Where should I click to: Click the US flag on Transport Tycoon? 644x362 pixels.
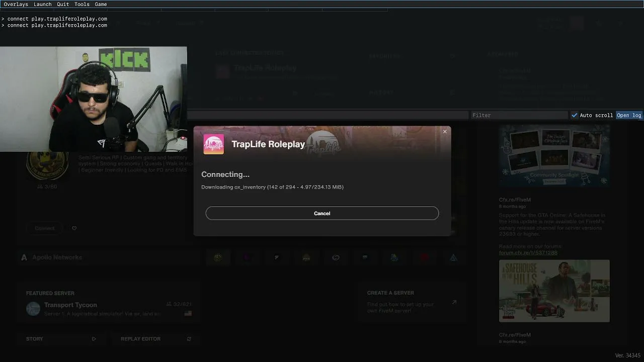point(188,314)
